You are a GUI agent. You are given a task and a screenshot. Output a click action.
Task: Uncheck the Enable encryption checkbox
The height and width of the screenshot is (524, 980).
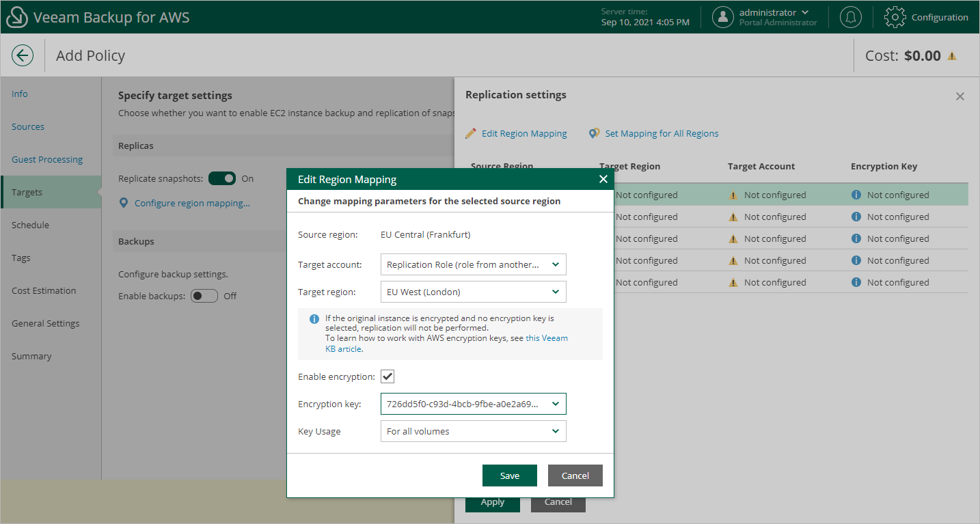pyautogui.click(x=387, y=376)
